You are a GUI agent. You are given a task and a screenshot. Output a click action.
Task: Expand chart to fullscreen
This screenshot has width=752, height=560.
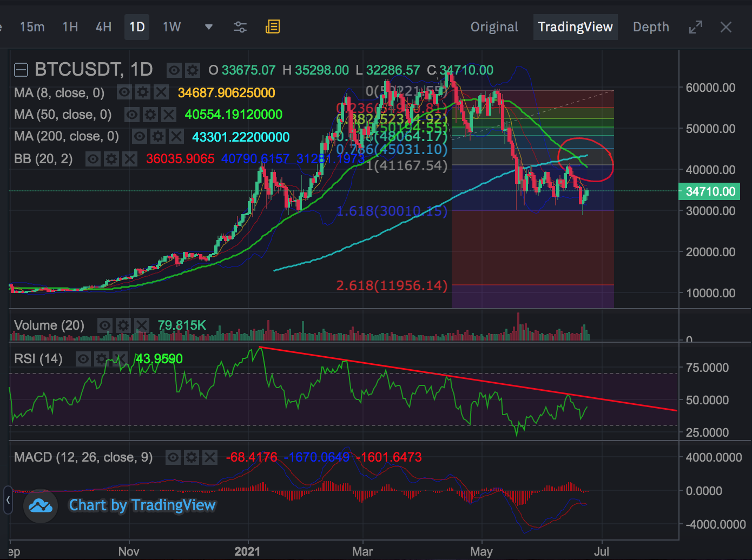pos(696,27)
